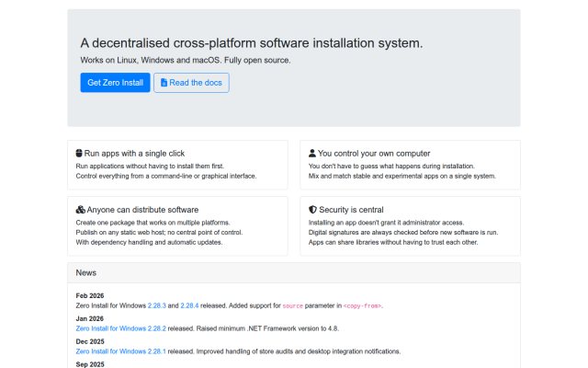
Task: Open Zero Install for Windows 2.28.2 link
Action: coord(120,328)
